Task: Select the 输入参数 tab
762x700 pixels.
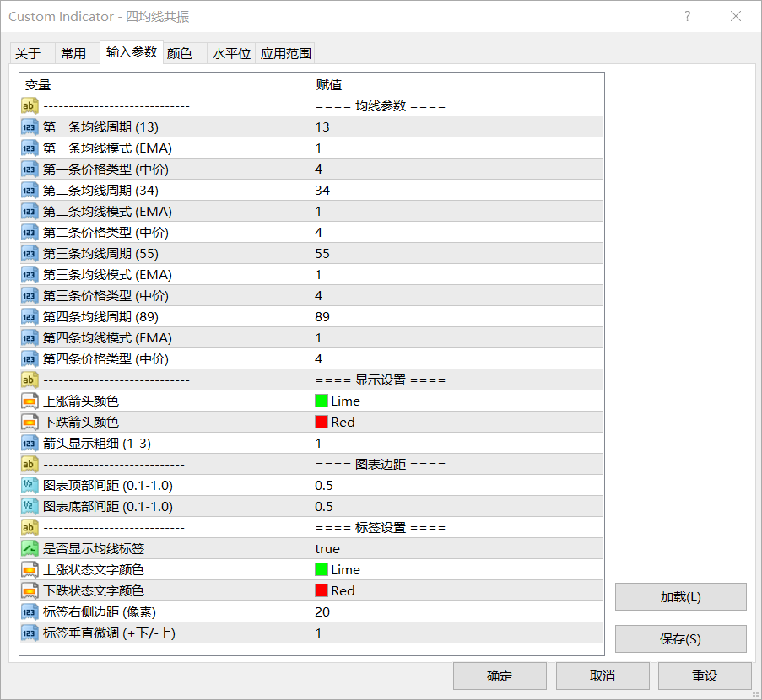Action: click(x=131, y=52)
